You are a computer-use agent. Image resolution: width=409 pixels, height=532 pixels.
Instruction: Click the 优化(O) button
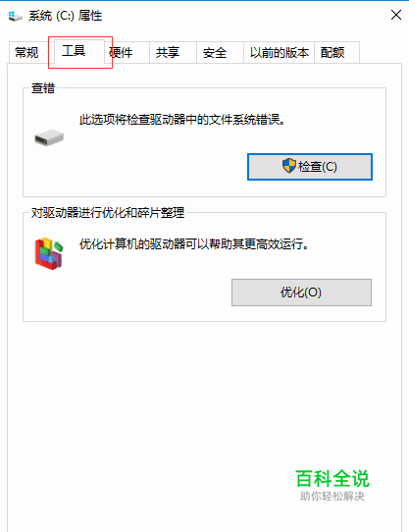(301, 293)
